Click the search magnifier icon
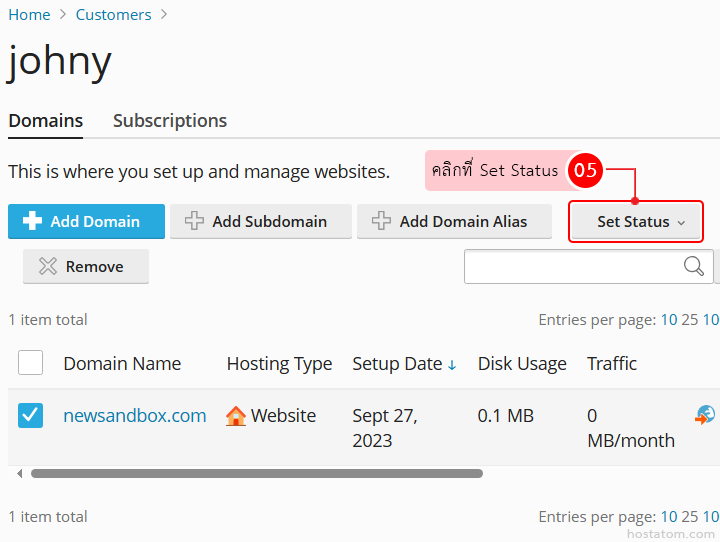Image resolution: width=720 pixels, height=542 pixels. [x=693, y=266]
